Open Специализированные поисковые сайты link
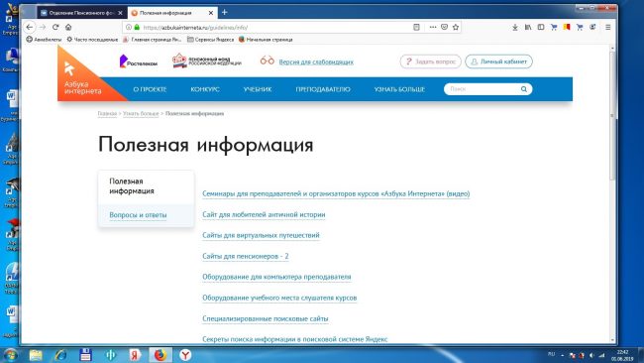This screenshot has height=363, width=644. [x=265, y=318]
